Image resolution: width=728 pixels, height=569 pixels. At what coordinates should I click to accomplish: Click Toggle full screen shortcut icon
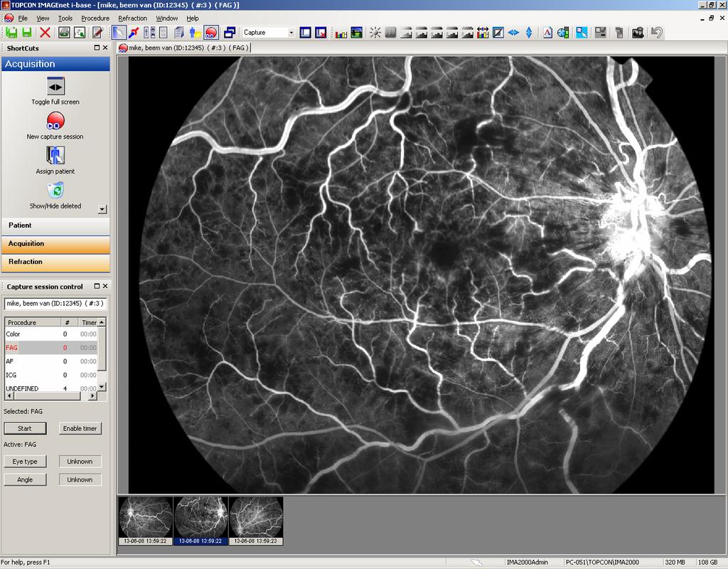(x=55, y=86)
